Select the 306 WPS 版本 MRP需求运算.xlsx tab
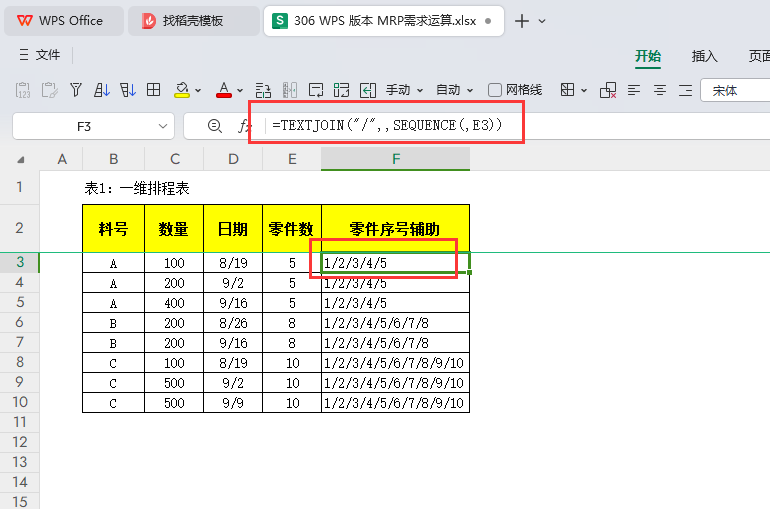The image size is (770, 509). click(x=384, y=21)
